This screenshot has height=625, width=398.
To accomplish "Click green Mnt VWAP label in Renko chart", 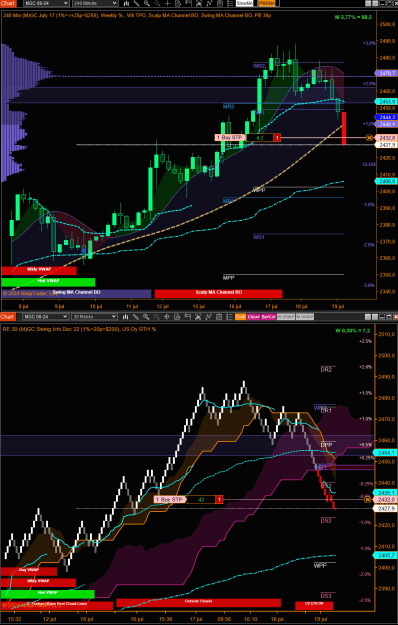I will pyautogui.click(x=47, y=594).
